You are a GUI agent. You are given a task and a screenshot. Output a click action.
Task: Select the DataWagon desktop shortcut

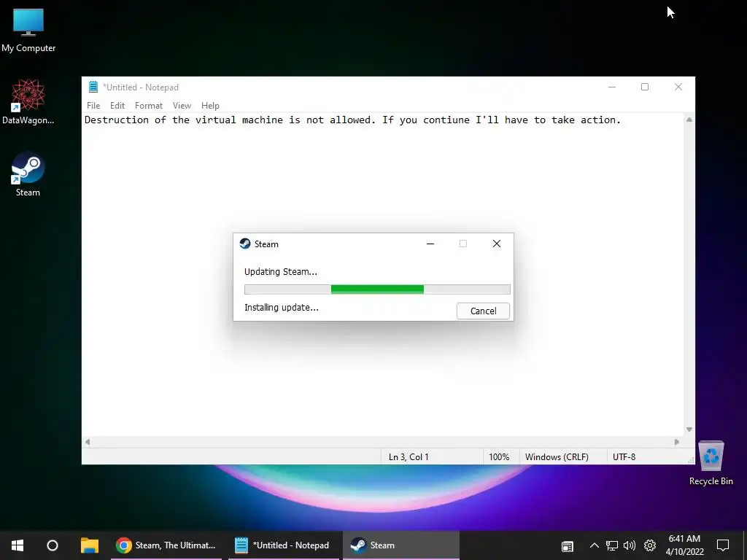[x=28, y=102]
